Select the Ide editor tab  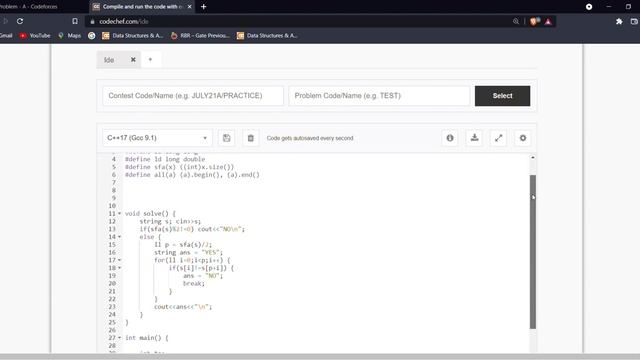[x=109, y=60]
